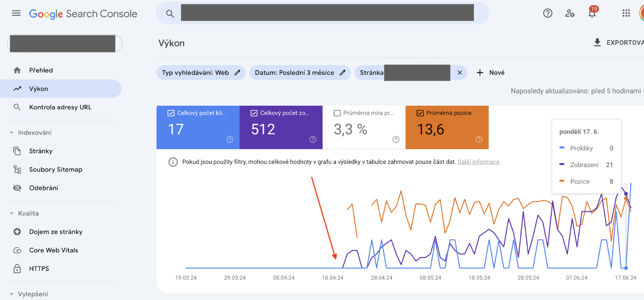Viewport: 644px width, 300px height.
Task: Select Výkon in the sidebar
Action: [61, 89]
